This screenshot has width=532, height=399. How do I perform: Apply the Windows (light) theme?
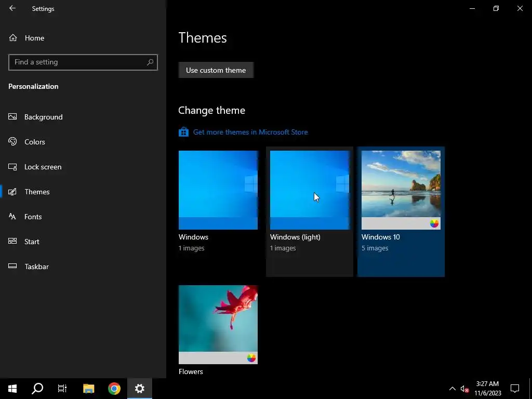coord(310,190)
